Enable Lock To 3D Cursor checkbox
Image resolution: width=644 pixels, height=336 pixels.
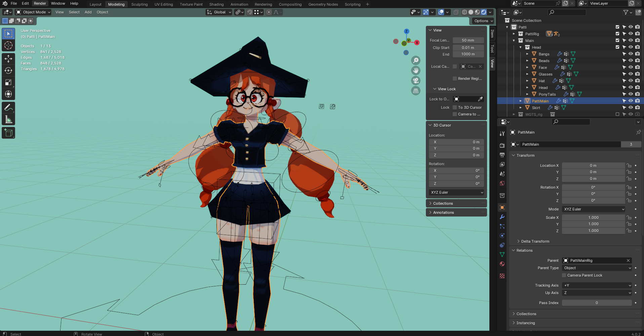point(455,107)
